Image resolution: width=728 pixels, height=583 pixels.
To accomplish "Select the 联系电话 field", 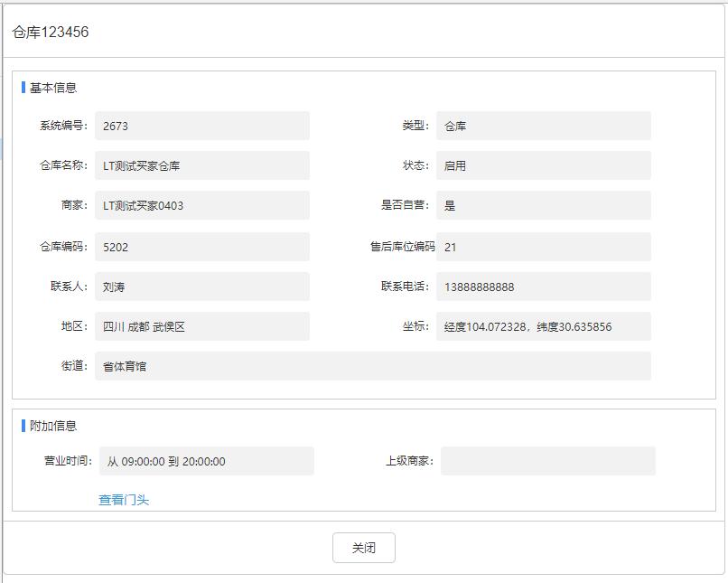I will (x=543, y=287).
